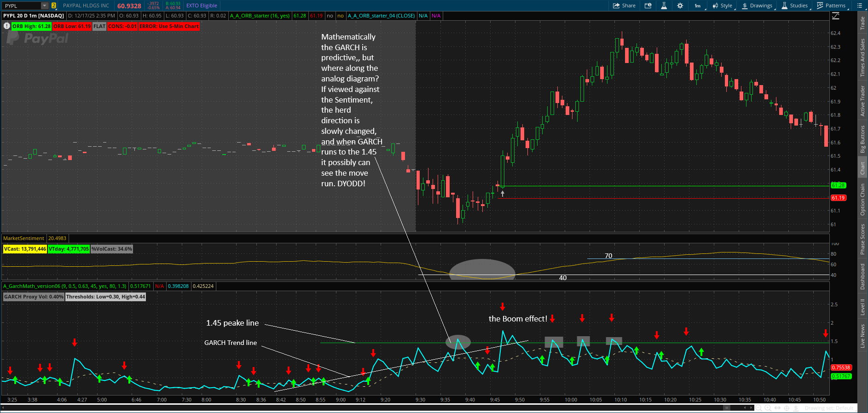Toggle the price axis scale icon
This screenshot has width=868, height=413.
[836, 16]
